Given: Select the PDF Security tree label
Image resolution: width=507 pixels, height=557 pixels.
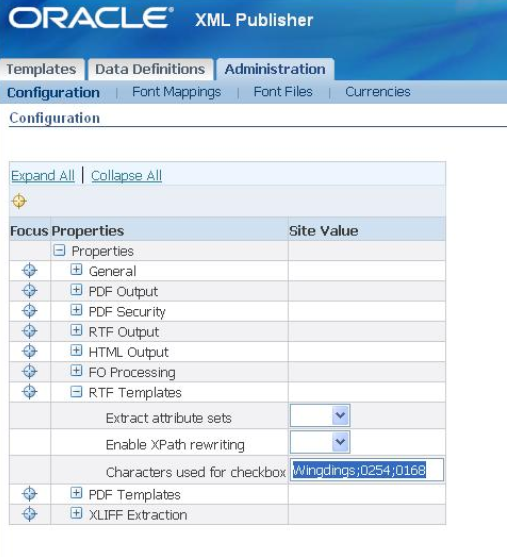Looking at the screenshot, I should point(127,312).
